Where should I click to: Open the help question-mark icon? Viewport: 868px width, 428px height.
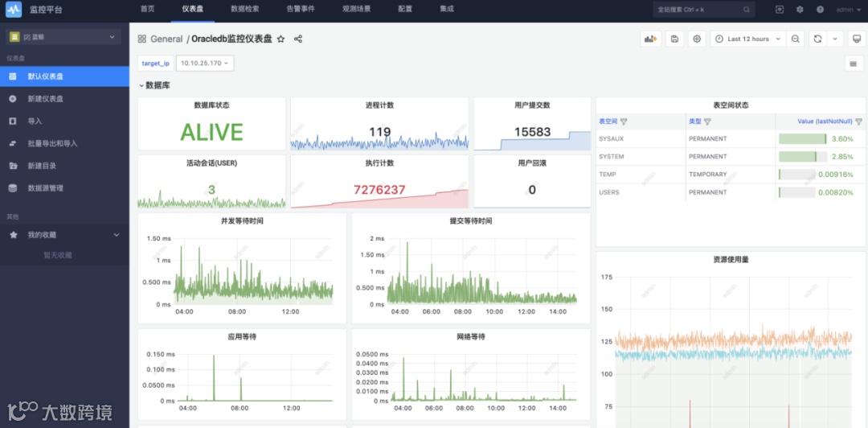coord(820,10)
